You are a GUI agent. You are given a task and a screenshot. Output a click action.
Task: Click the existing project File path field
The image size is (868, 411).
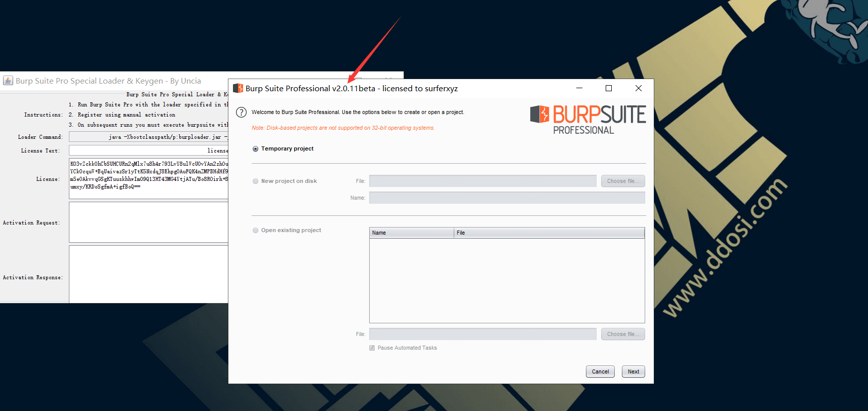coord(483,334)
